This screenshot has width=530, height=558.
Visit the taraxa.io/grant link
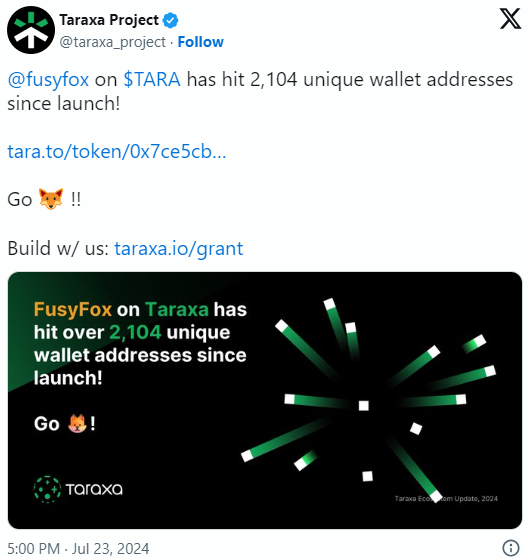(x=179, y=248)
